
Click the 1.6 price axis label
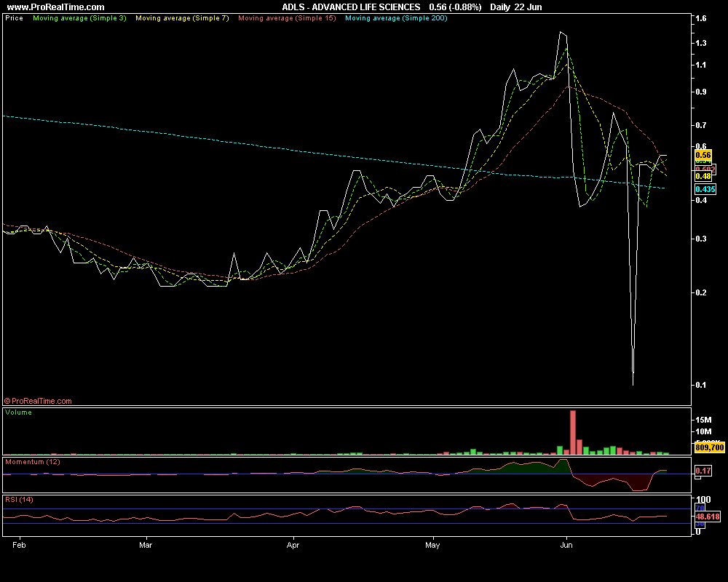[x=701, y=18]
